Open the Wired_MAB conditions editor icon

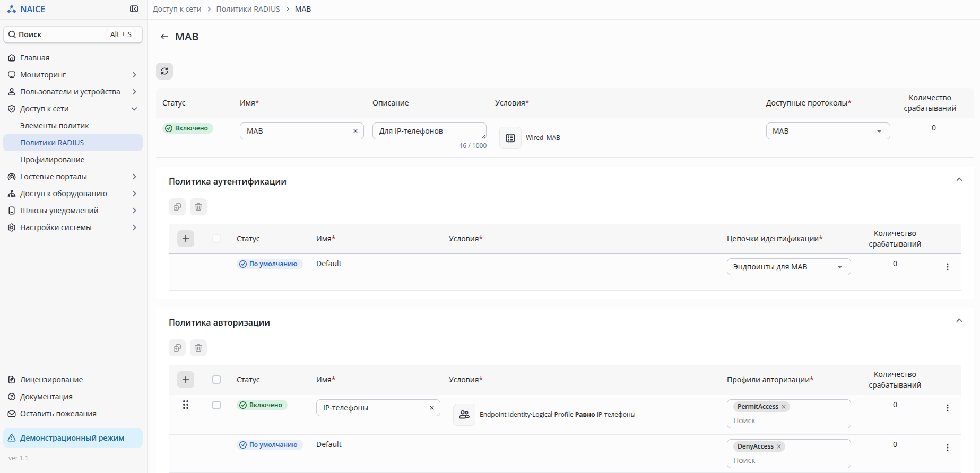(x=510, y=138)
